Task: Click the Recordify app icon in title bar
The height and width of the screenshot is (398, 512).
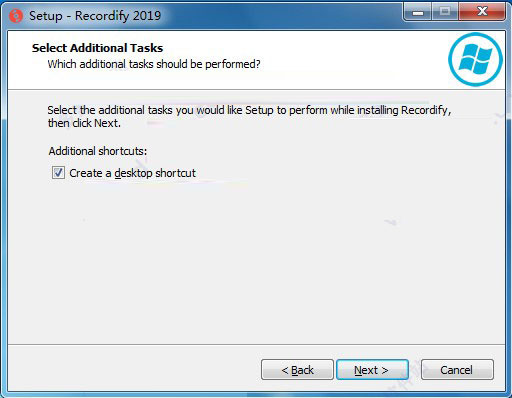Action: point(16,16)
